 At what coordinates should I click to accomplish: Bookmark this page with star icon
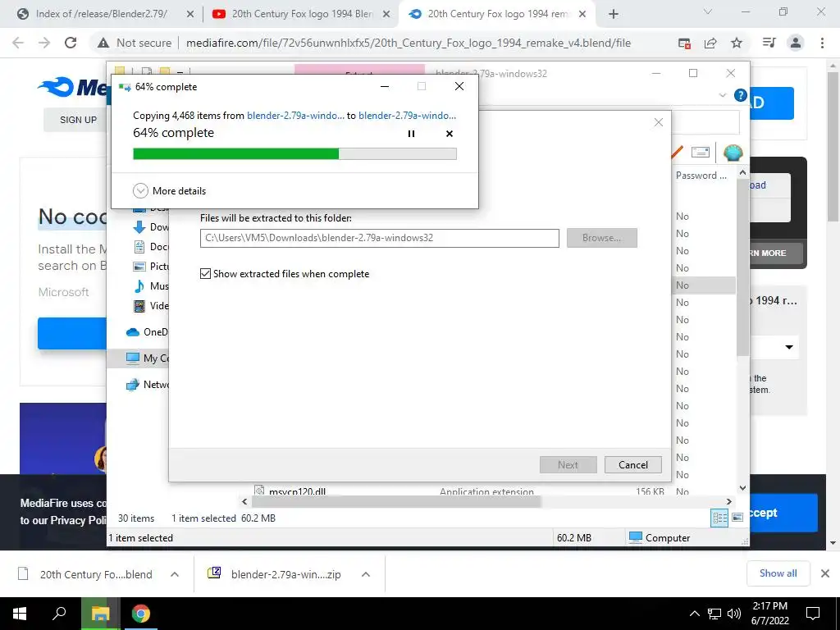click(x=737, y=43)
